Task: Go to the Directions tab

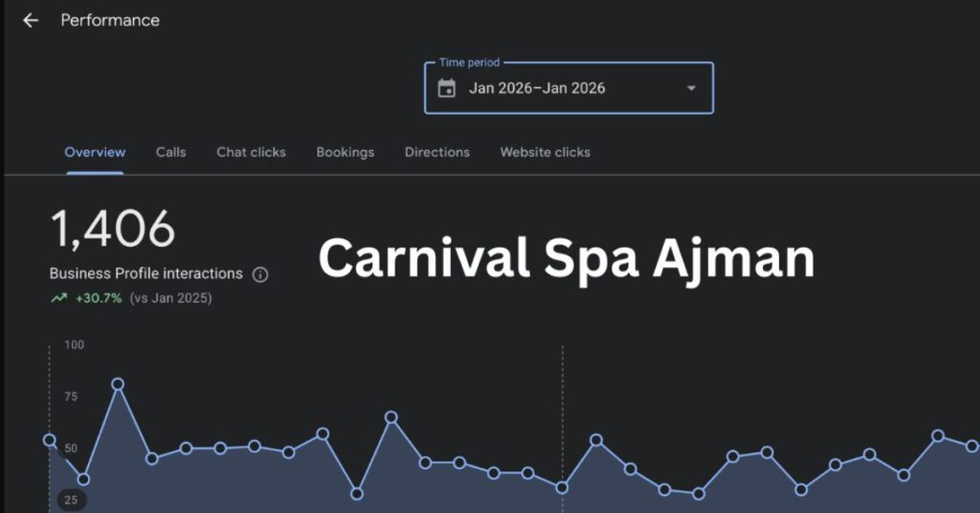Action: click(x=436, y=152)
